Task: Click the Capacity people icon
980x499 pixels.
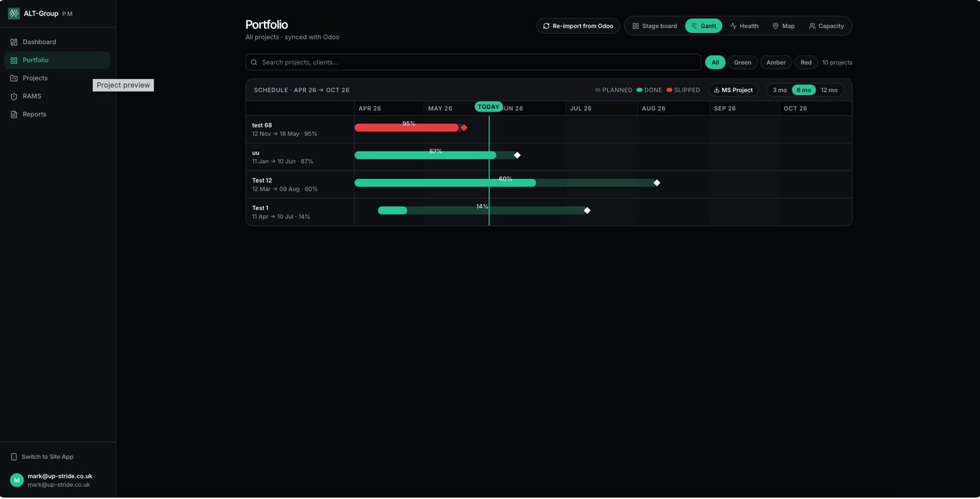Action: tap(812, 26)
